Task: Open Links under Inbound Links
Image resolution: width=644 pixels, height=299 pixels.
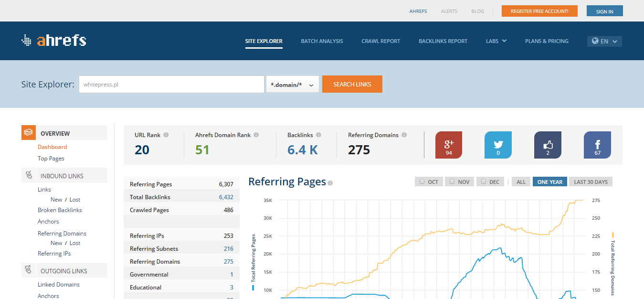Action: click(44, 189)
